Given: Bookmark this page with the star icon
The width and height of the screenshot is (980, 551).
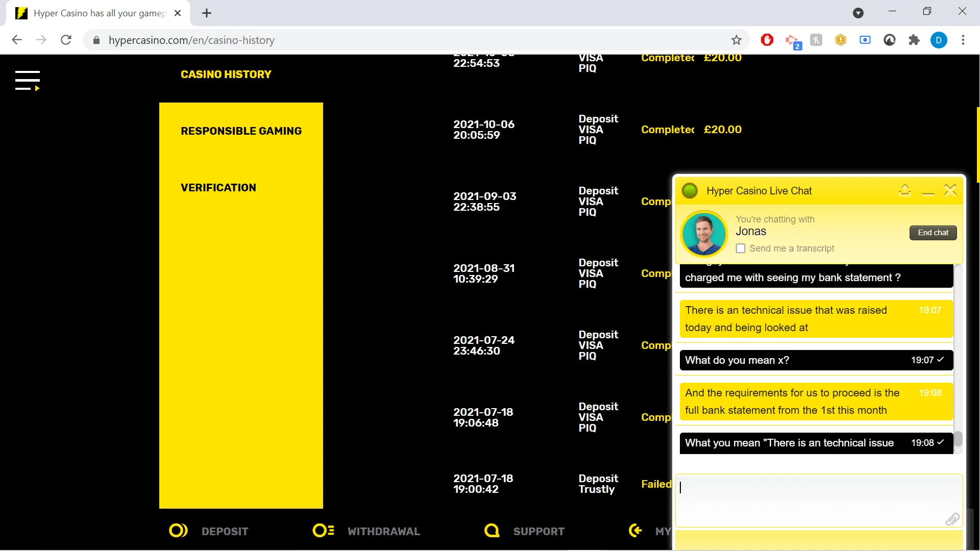Looking at the screenshot, I should coord(736,40).
